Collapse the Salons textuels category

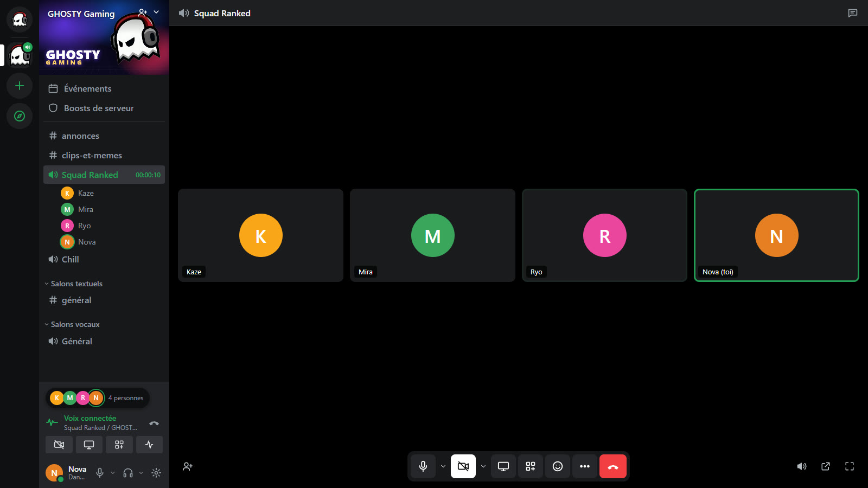point(74,284)
